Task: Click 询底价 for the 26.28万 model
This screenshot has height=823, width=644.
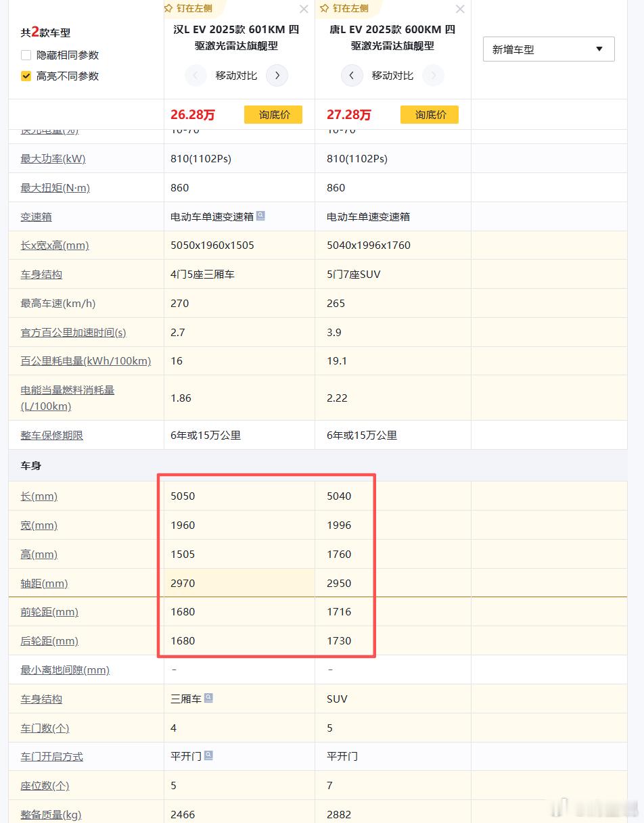Action: 273,114
